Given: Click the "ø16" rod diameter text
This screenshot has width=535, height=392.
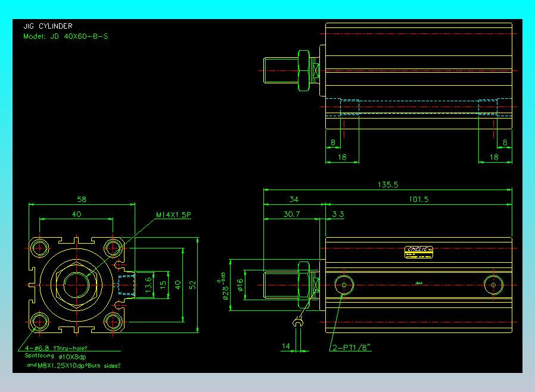Looking at the screenshot, I should (240, 285).
